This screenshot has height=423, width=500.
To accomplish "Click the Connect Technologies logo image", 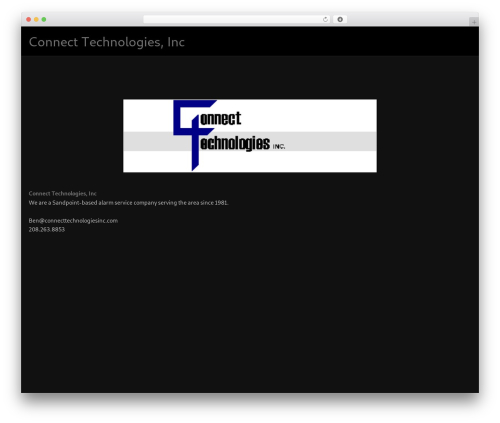I will click(x=250, y=136).
